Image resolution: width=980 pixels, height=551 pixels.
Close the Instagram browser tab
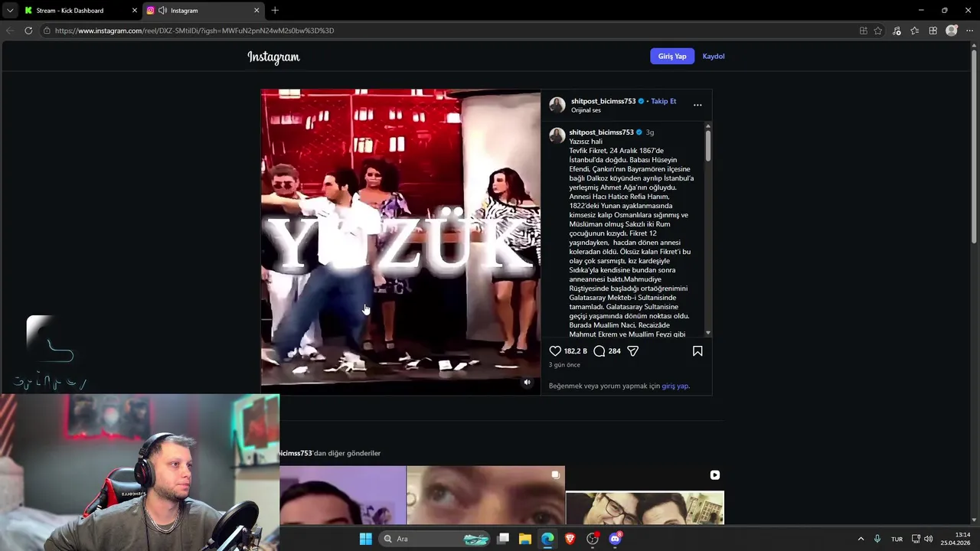click(x=256, y=11)
